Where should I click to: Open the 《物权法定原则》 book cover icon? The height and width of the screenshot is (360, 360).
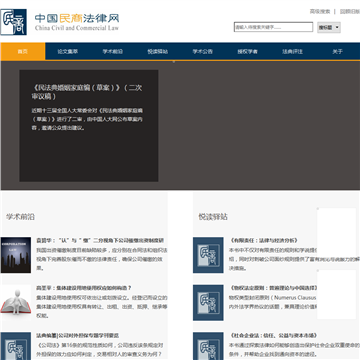click(208, 303)
